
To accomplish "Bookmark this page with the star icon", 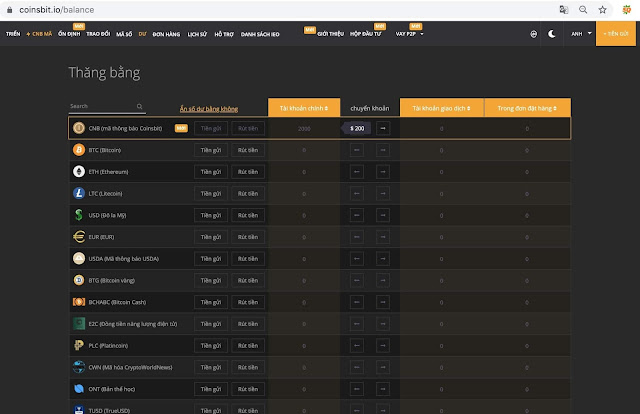I will coord(602,10).
